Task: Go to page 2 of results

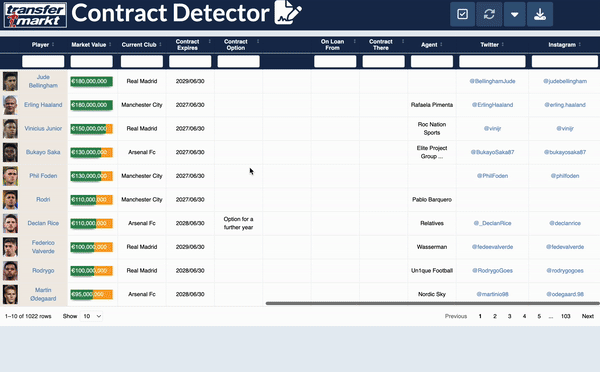Action: click(x=495, y=316)
